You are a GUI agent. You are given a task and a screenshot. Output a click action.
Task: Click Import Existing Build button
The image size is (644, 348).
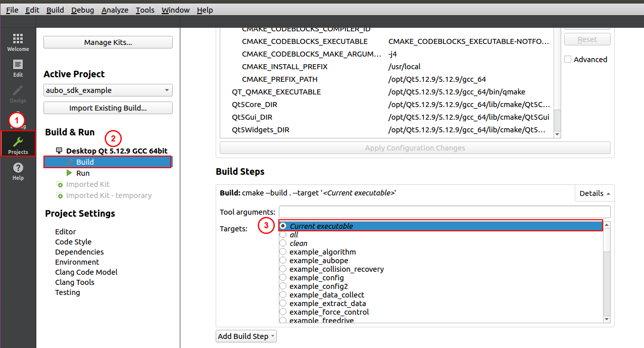pyautogui.click(x=108, y=108)
